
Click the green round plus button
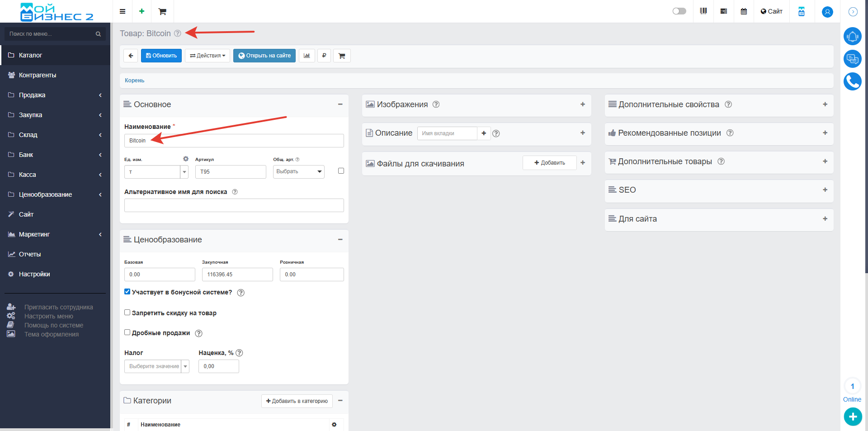[x=853, y=417]
